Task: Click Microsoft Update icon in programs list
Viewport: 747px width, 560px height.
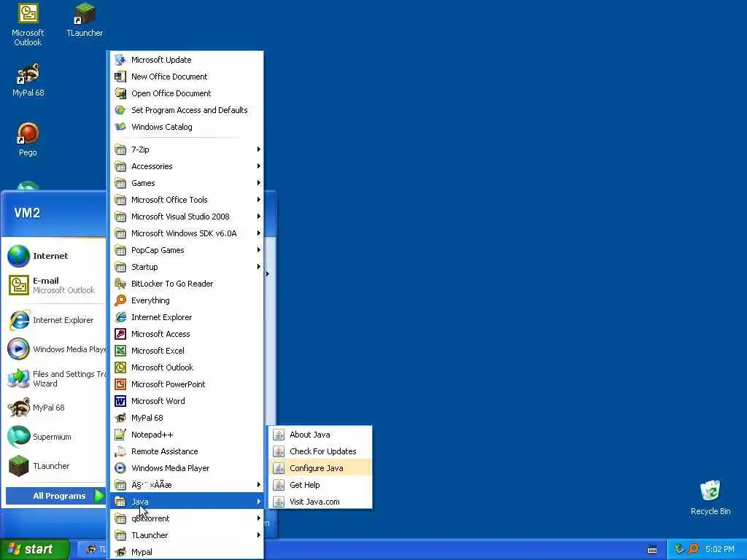Action: 120,60
